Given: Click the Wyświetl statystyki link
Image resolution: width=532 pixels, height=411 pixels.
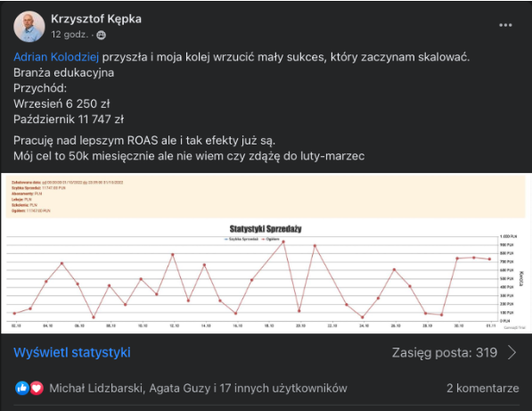Looking at the screenshot, I should tap(72, 353).
